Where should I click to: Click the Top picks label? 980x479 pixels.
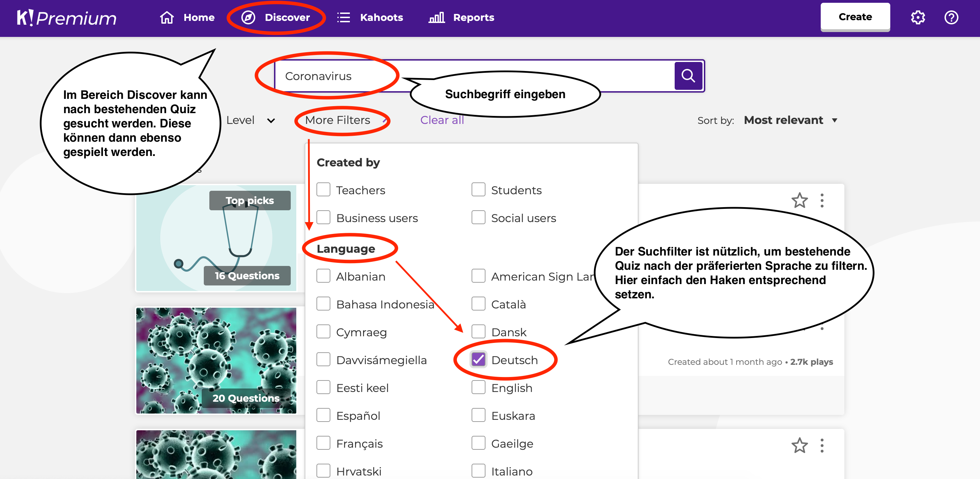point(250,200)
